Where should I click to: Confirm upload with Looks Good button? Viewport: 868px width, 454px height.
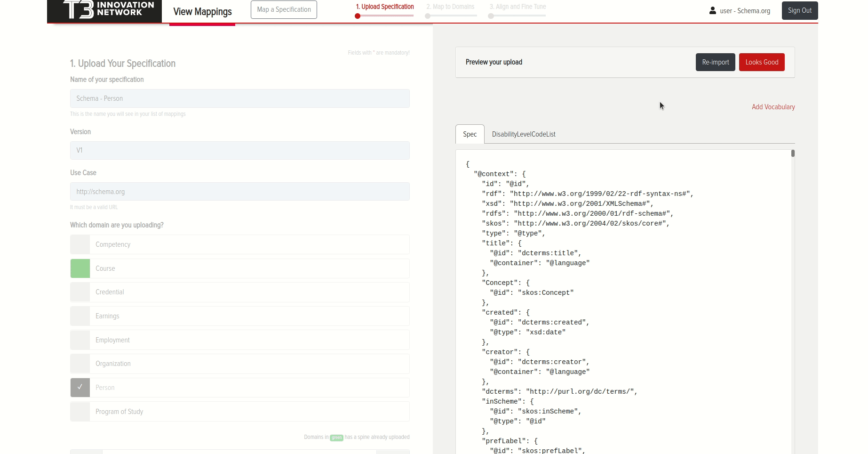point(762,62)
